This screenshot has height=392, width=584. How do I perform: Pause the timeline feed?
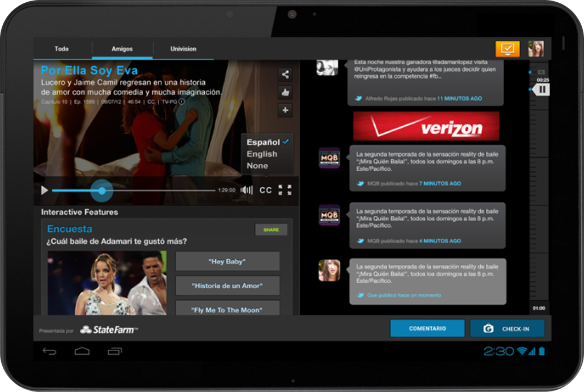(x=542, y=89)
